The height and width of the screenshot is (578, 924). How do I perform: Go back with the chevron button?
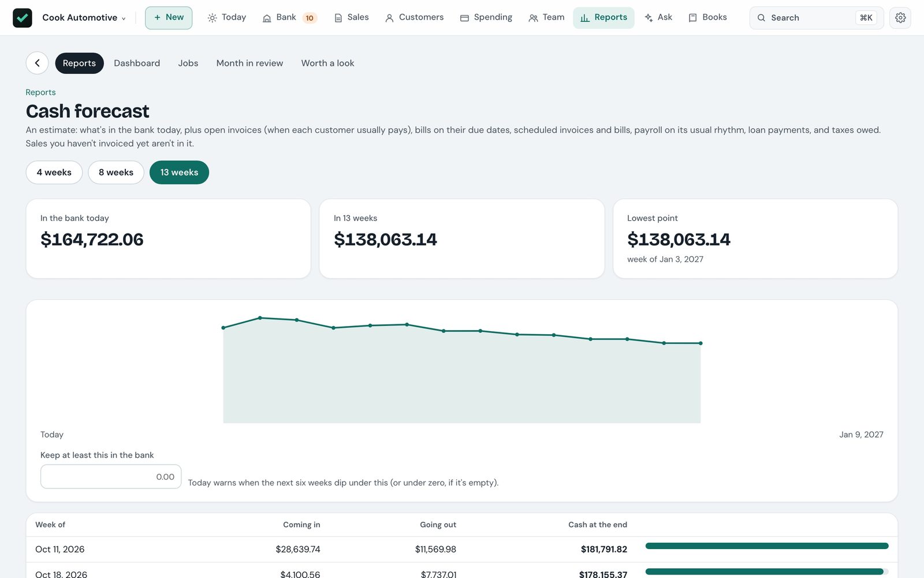(37, 63)
